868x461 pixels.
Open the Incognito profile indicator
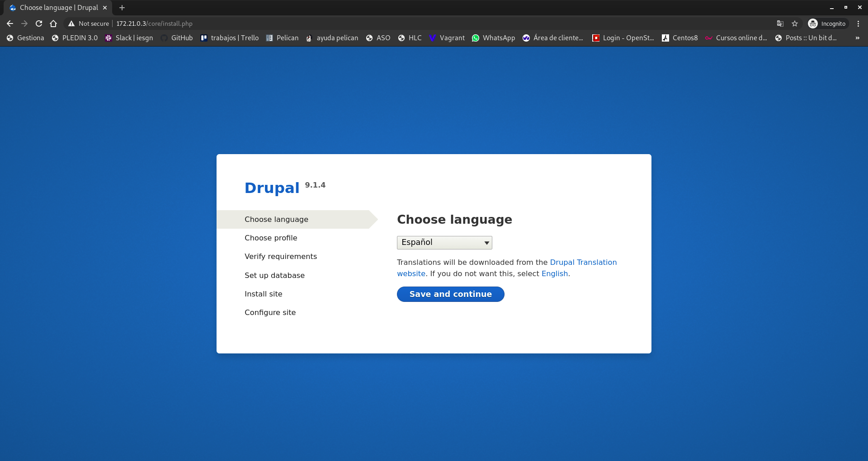(x=827, y=24)
